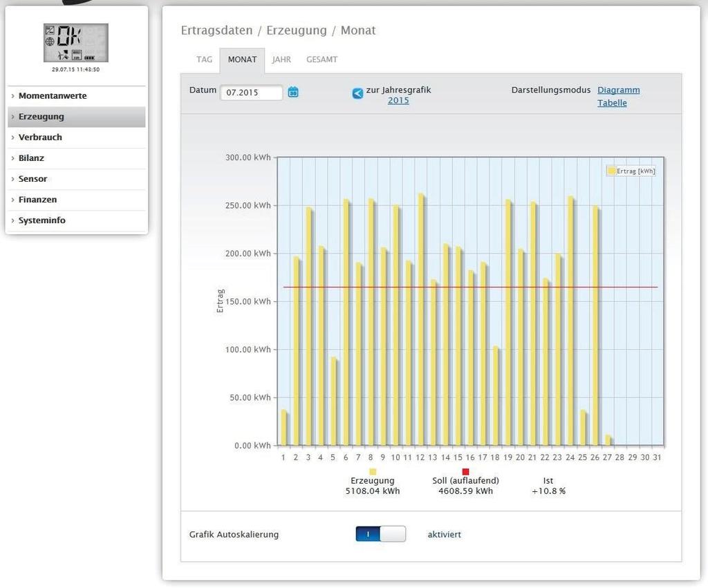Click the red Soll (auflaufend) legend square

coord(465,471)
